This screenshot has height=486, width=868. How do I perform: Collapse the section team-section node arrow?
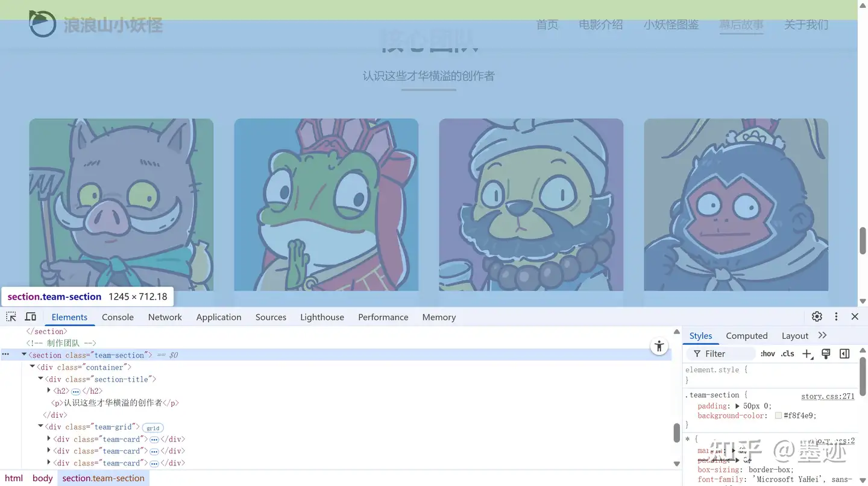tap(24, 355)
